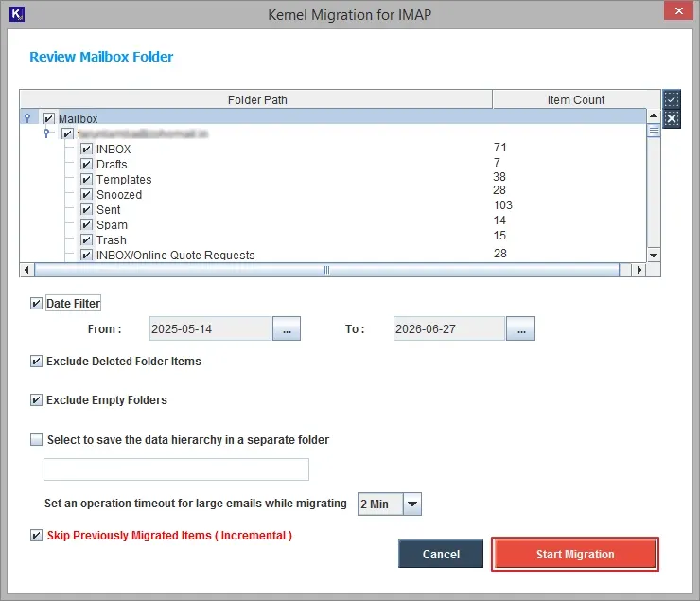This screenshot has width=700, height=601.
Task: Click the Kernel app logo icon
Action: 16,14
